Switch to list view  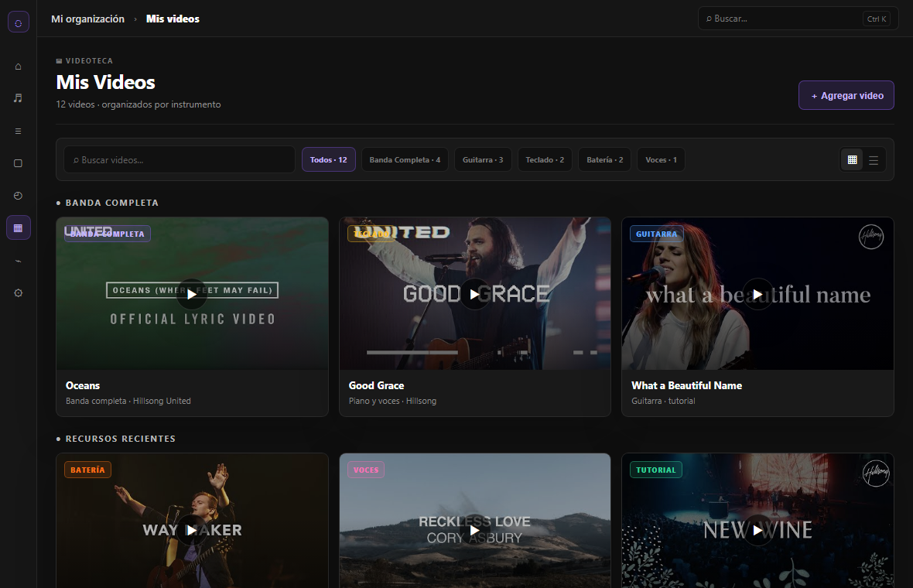coord(874,160)
